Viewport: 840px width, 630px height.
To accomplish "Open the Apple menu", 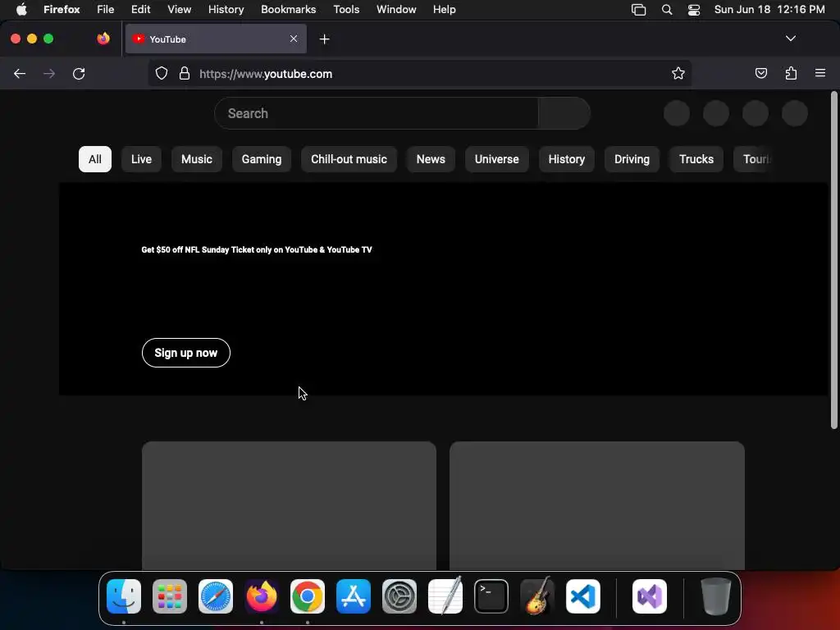I will click(x=21, y=9).
